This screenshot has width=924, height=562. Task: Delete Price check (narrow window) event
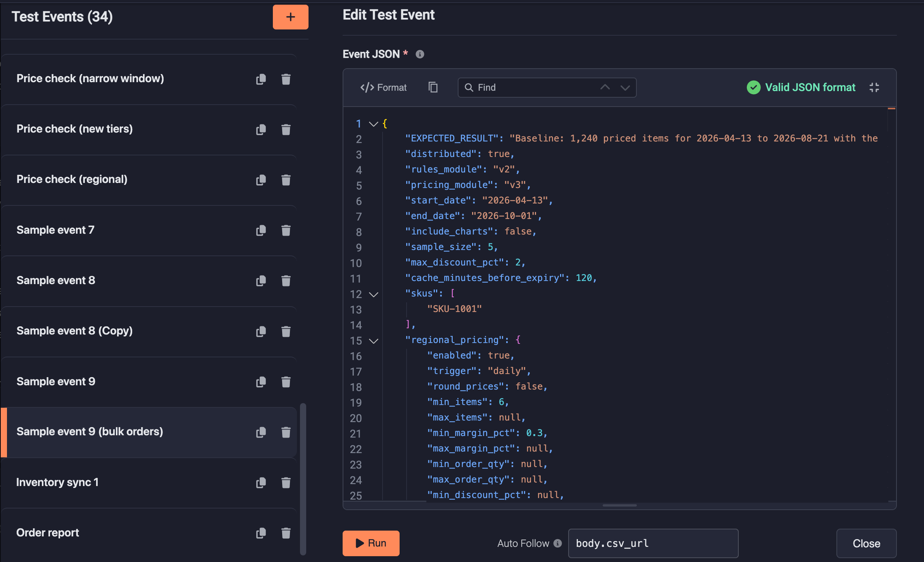[x=286, y=79]
